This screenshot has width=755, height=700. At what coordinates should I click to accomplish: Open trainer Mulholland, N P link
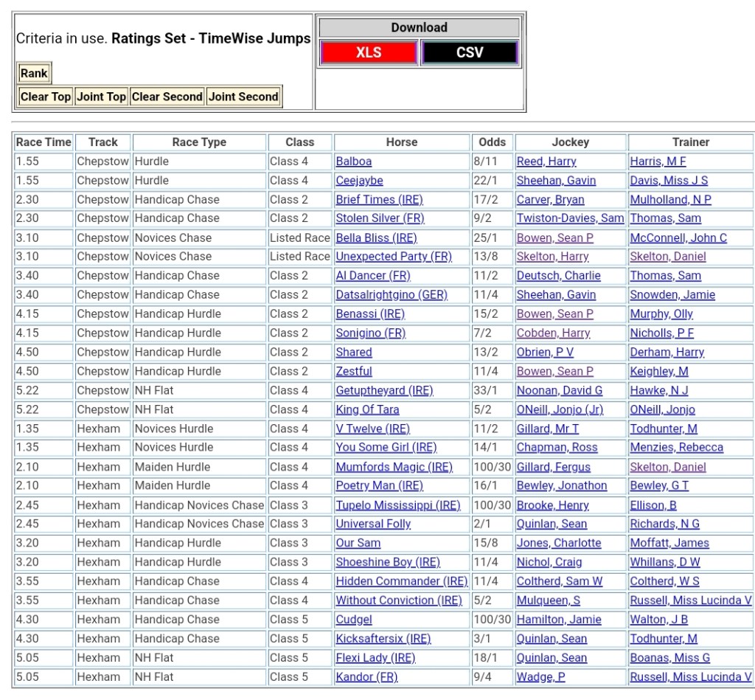[x=670, y=200]
